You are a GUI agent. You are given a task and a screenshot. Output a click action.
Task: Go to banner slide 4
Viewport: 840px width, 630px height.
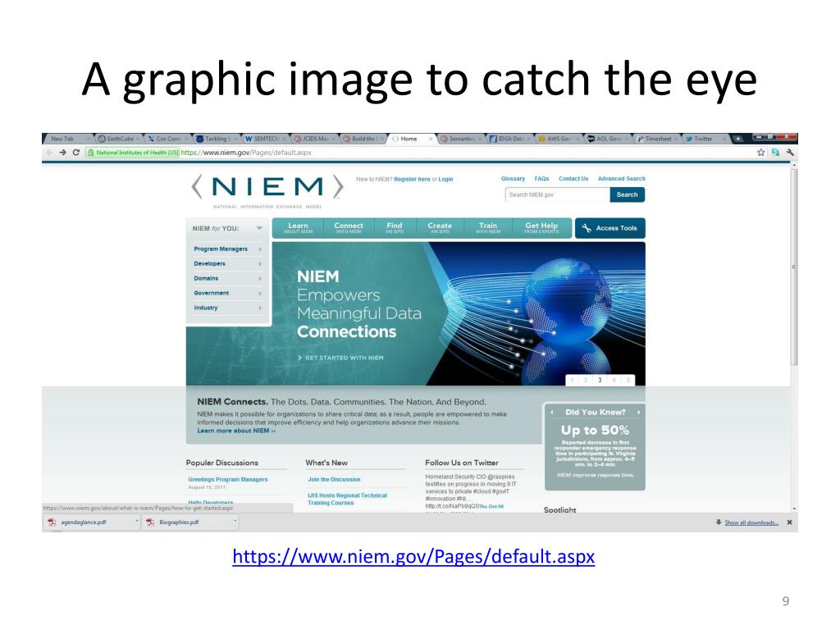(x=614, y=380)
